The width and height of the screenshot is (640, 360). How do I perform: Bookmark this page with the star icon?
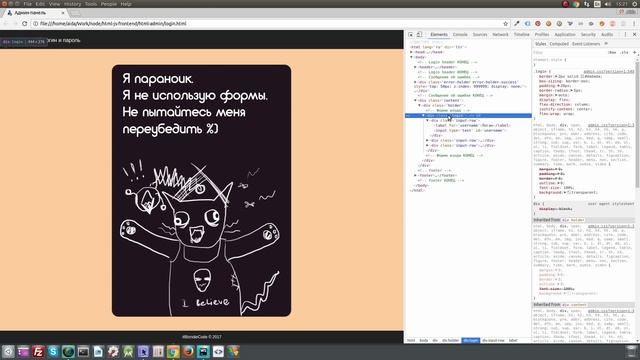505,24
